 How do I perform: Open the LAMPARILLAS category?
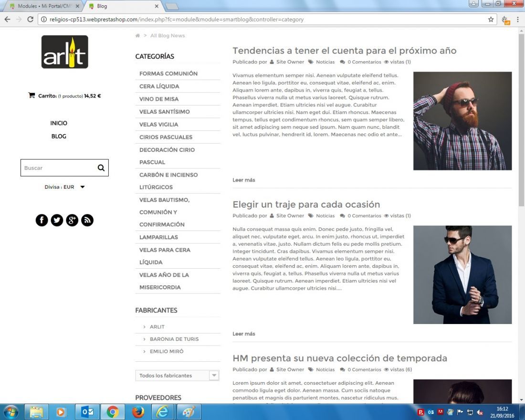(159, 237)
